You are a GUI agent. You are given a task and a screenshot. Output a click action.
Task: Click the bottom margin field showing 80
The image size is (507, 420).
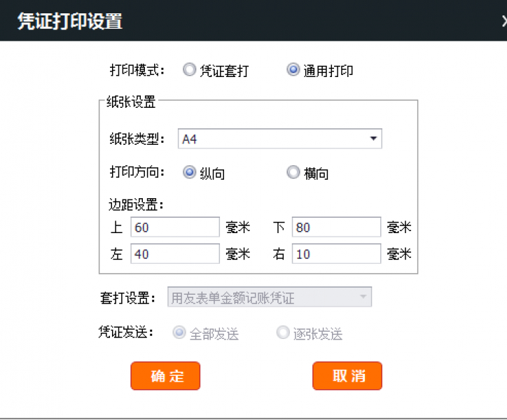[x=336, y=227]
